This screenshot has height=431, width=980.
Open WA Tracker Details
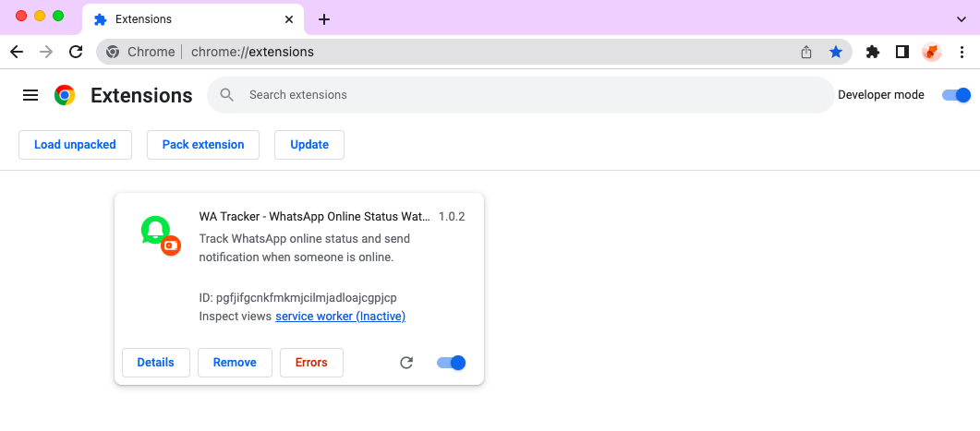tap(155, 363)
